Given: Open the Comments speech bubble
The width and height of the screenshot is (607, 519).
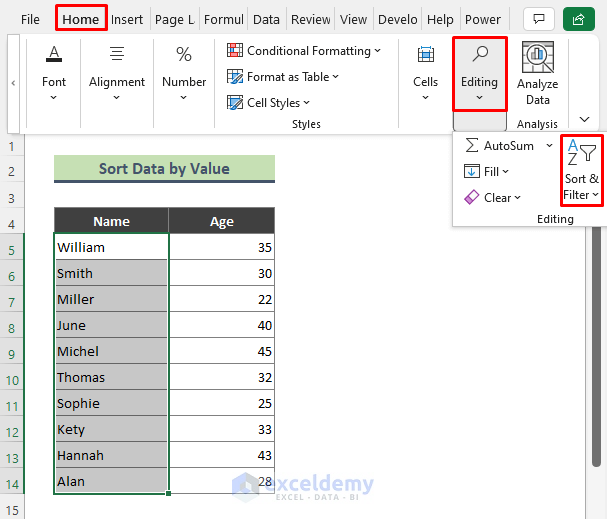Looking at the screenshot, I should pos(539,19).
